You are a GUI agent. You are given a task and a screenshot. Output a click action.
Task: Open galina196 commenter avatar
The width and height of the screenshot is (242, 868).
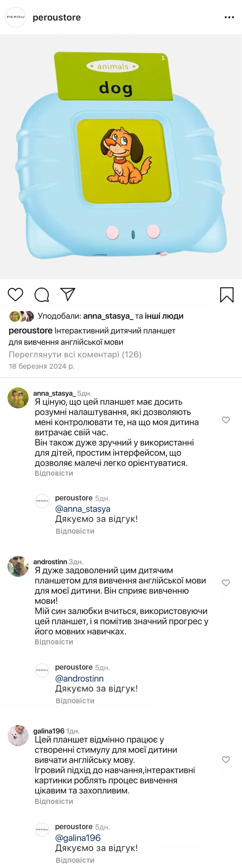pyautogui.click(x=18, y=736)
